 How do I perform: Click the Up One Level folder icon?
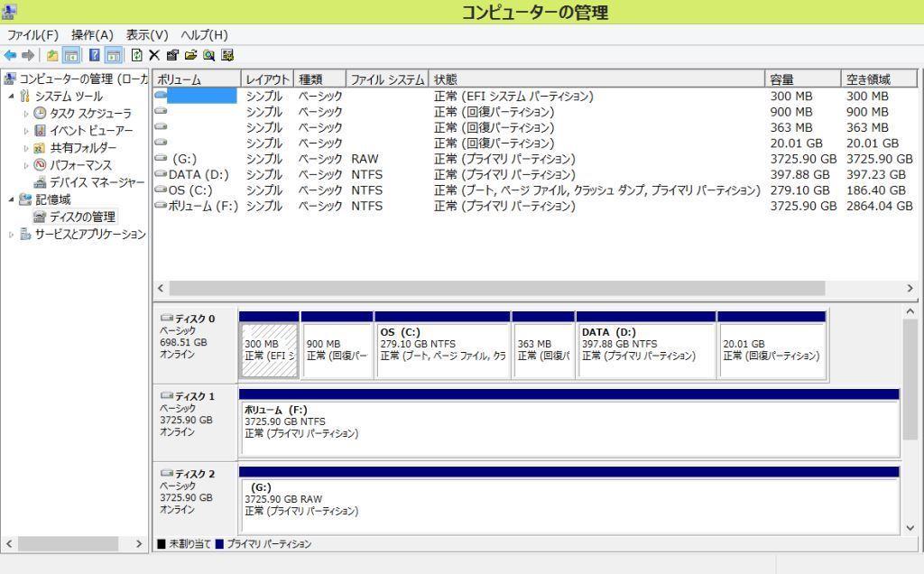tap(52, 56)
